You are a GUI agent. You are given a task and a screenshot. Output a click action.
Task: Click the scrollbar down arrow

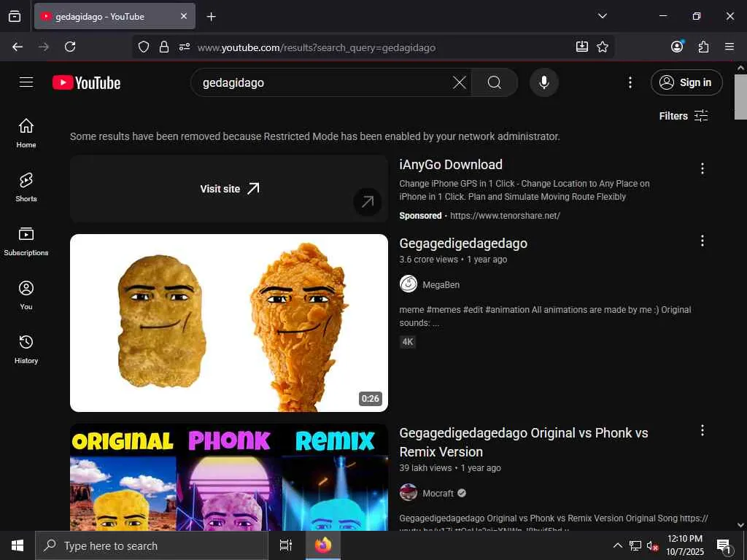(740, 525)
